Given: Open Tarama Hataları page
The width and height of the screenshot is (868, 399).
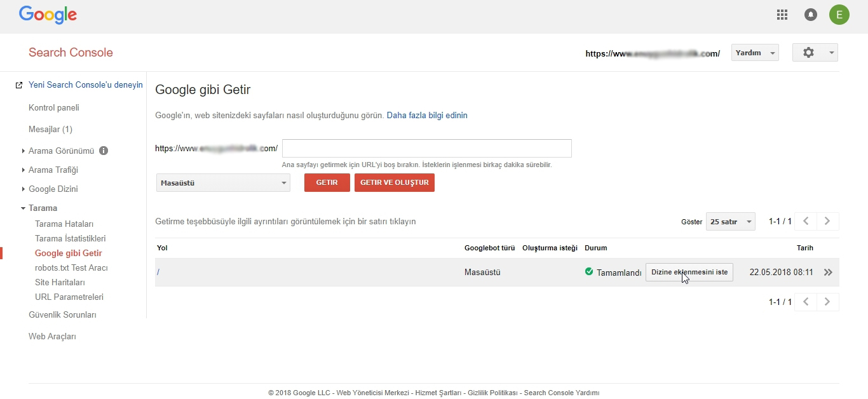Looking at the screenshot, I should 64,224.
